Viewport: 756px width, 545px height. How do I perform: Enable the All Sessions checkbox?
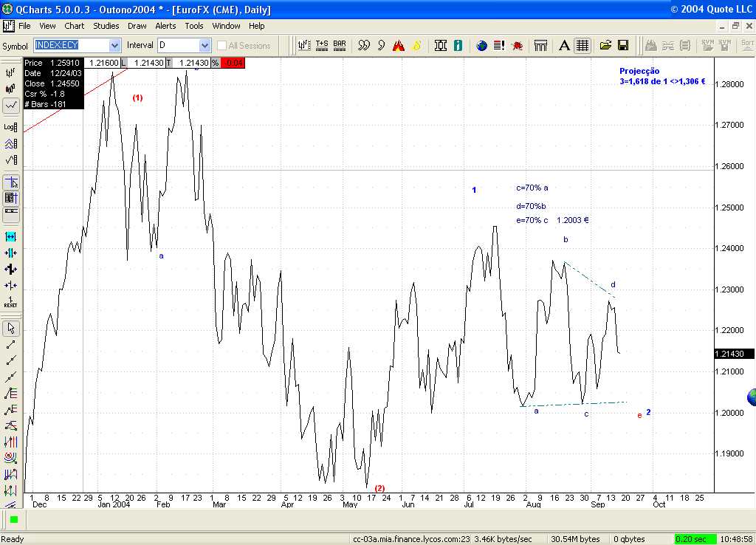222,45
